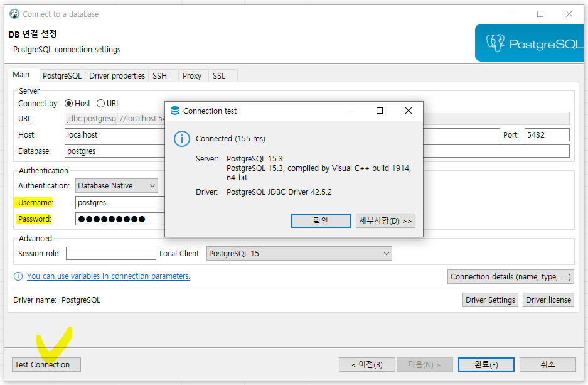Minimize the Connection test dialog
The width and height of the screenshot is (588, 385).
[351, 111]
